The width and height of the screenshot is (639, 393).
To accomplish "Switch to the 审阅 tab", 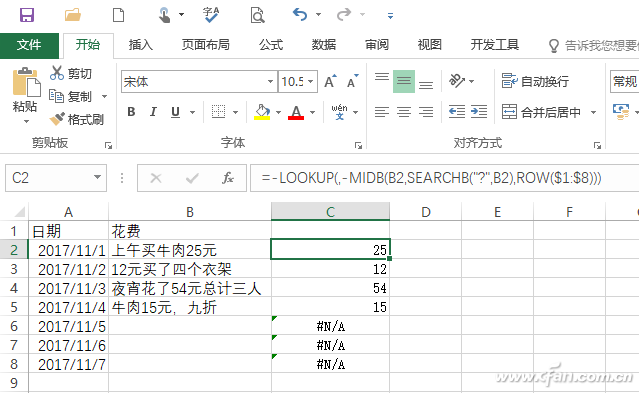I will coord(377,45).
